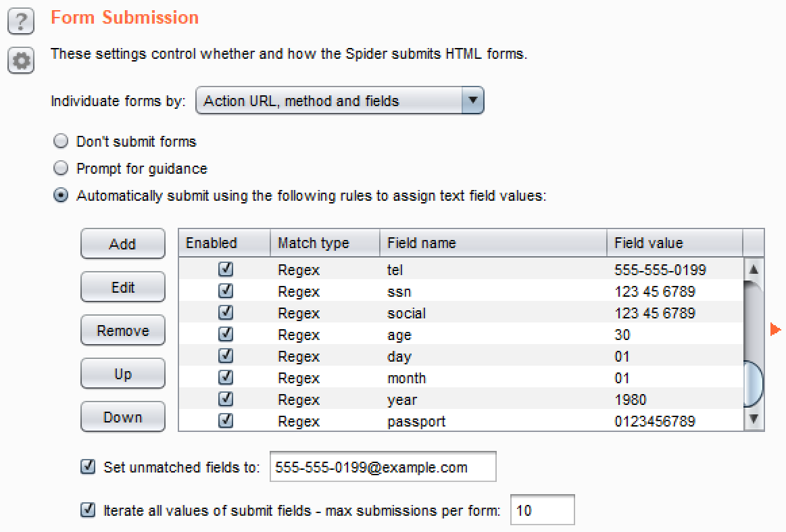Viewport: 786px width, 532px height.
Task: Disable the "Set unmatched fields to" checkbox
Action: coord(88,467)
